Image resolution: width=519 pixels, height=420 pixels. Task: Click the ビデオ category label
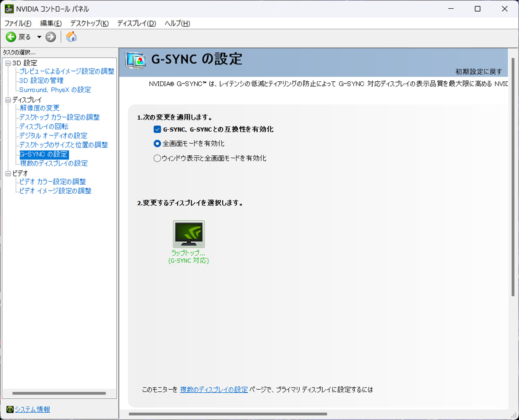tap(20, 173)
